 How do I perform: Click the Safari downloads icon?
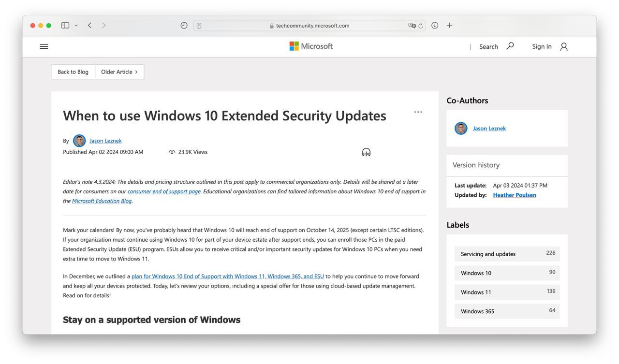tap(435, 26)
